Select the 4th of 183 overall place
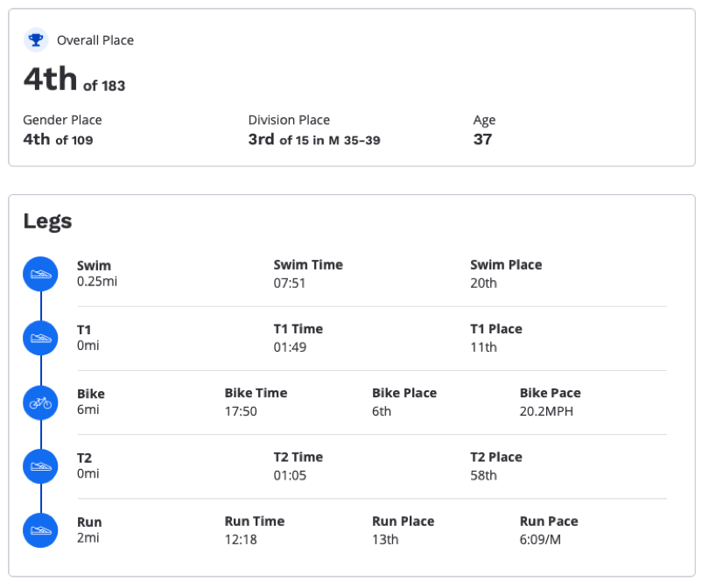The height and width of the screenshot is (588, 702). 74,80
